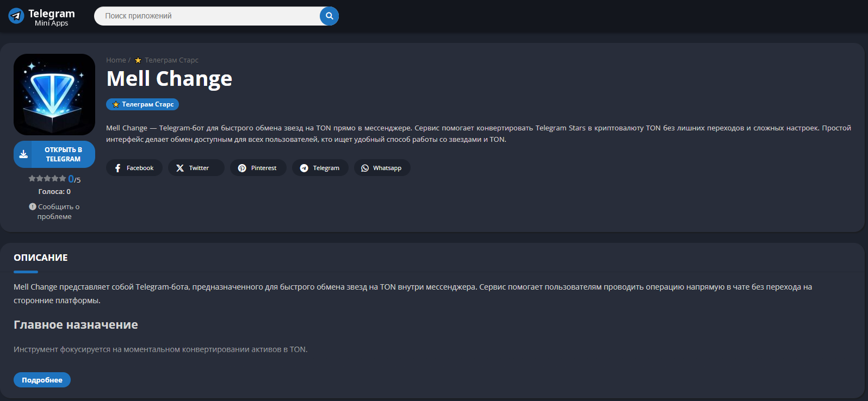Image resolution: width=868 pixels, height=401 pixels.
Task: Click 'Открыть в Telegram' button
Action: pyautogui.click(x=54, y=154)
